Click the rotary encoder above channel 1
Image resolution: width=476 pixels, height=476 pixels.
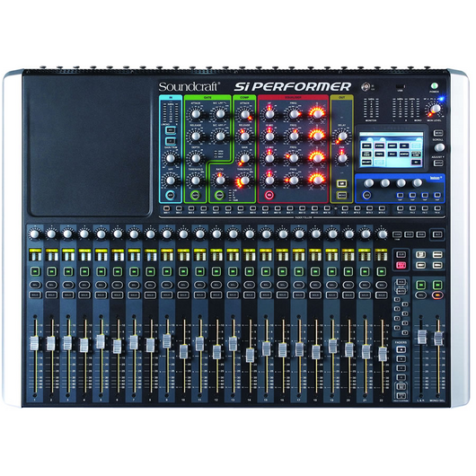click(35, 234)
